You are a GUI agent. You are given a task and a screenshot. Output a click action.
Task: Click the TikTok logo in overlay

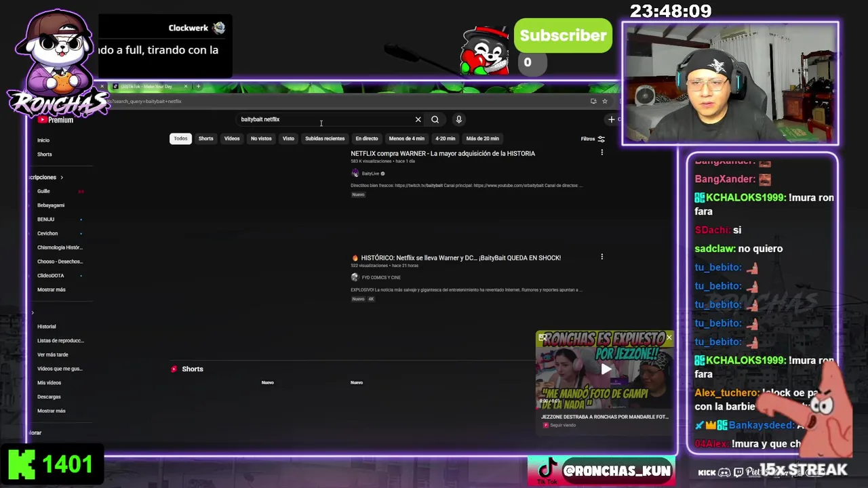tap(547, 471)
